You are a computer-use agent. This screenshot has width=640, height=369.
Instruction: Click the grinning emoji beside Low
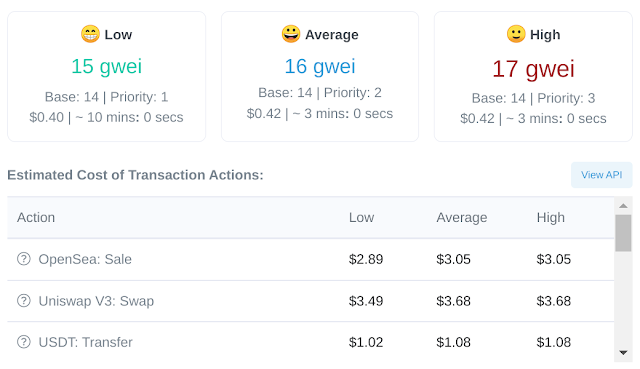90,34
